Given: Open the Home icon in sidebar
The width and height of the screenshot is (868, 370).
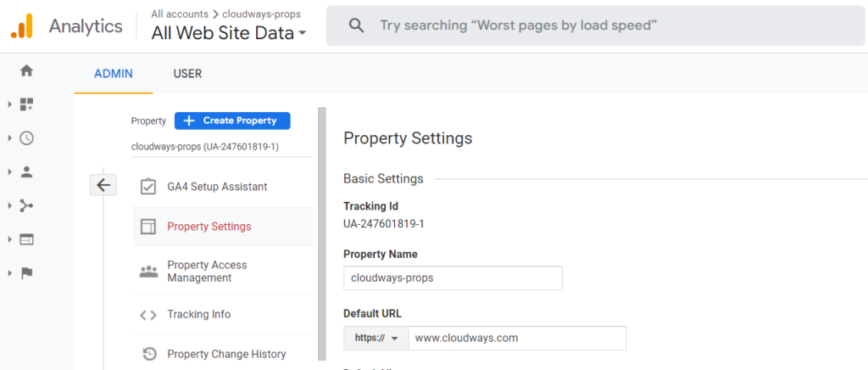Looking at the screenshot, I should (26, 71).
